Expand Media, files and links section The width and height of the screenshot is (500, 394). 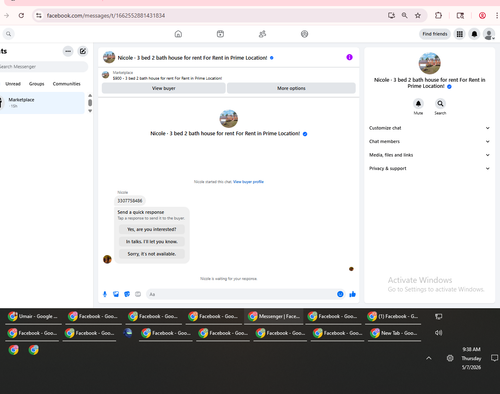[x=429, y=155]
